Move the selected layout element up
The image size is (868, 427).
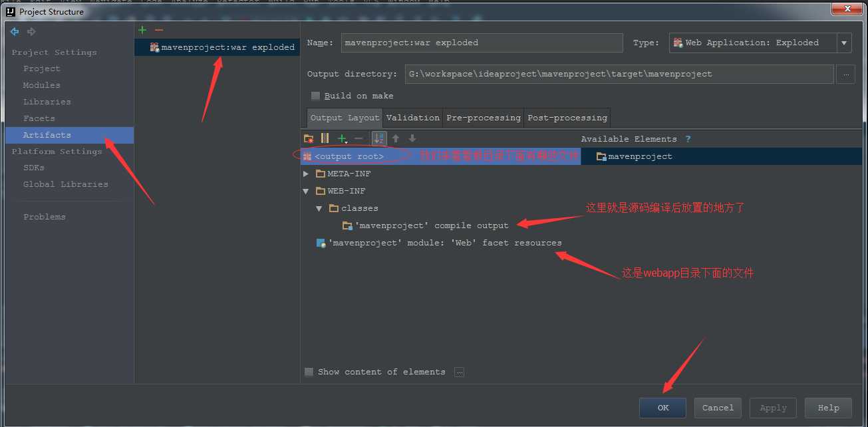[396, 138]
